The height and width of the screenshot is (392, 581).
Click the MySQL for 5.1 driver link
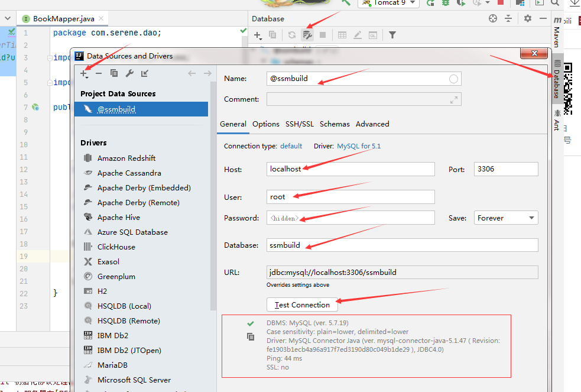(x=359, y=146)
